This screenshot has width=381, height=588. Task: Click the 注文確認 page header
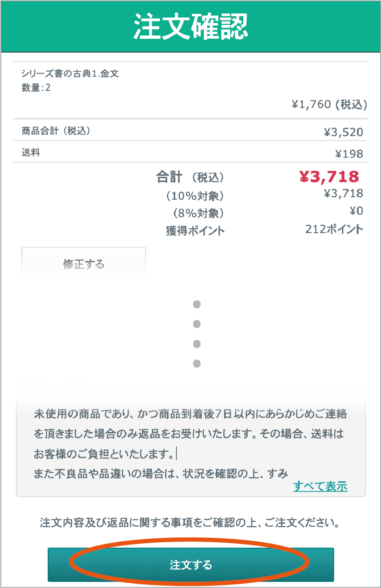point(191,26)
